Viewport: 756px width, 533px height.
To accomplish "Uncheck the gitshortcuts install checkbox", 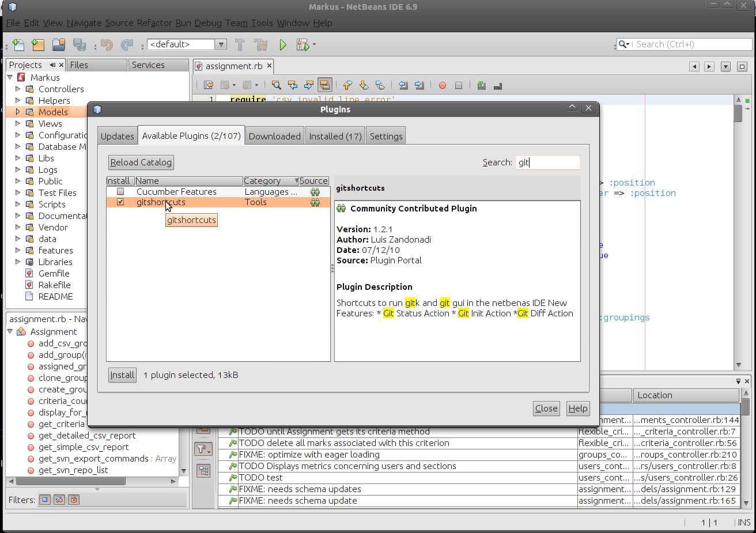I will [x=120, y=202].
